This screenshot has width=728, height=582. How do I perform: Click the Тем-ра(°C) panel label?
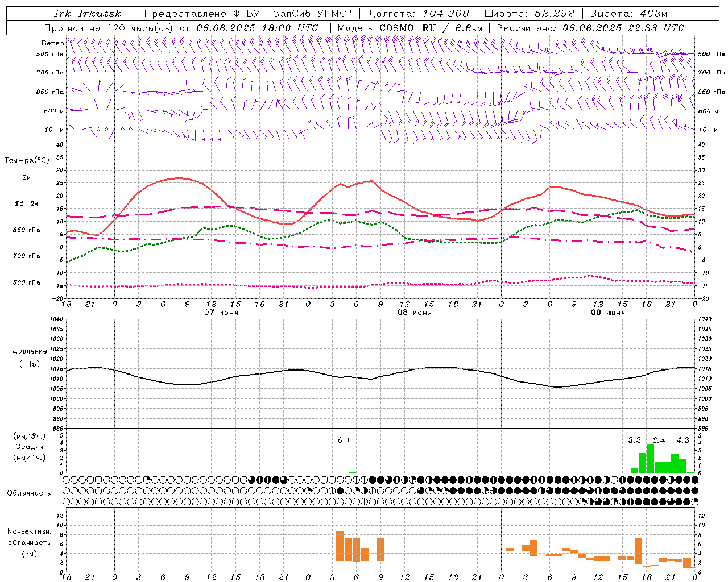point(27,161)
